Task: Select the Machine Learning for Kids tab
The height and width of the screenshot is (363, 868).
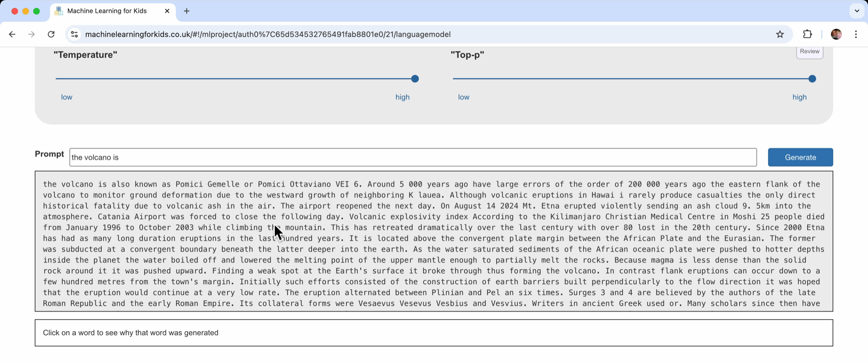Action: [x=107, y=11]
